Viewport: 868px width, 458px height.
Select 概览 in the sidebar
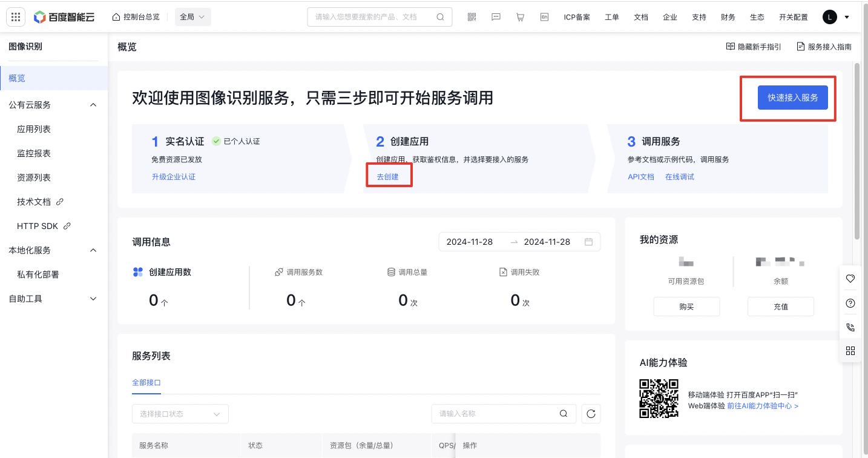pos(54,78)
